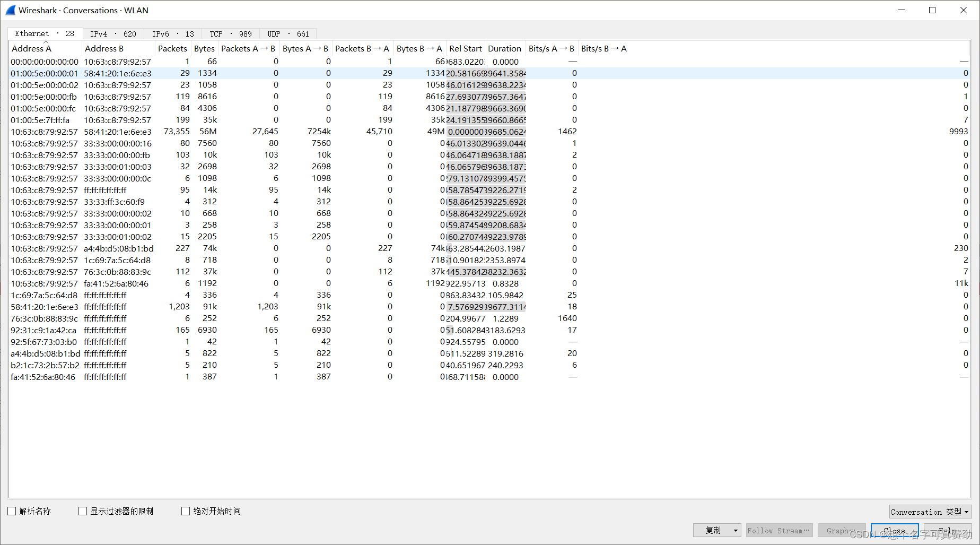This screenshot has width=980, height=545.
Task: Click the Bits/s B → A column header
Action: [604, 48]
